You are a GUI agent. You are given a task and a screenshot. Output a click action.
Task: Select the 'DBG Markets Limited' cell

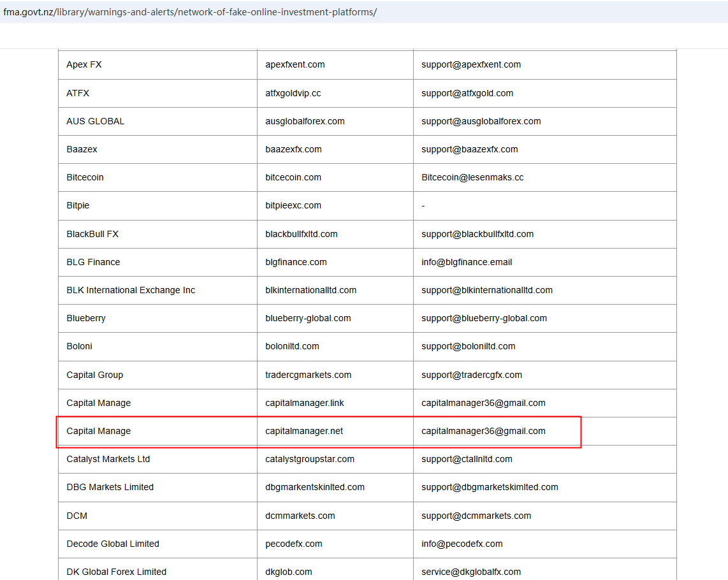pos(158,488)
